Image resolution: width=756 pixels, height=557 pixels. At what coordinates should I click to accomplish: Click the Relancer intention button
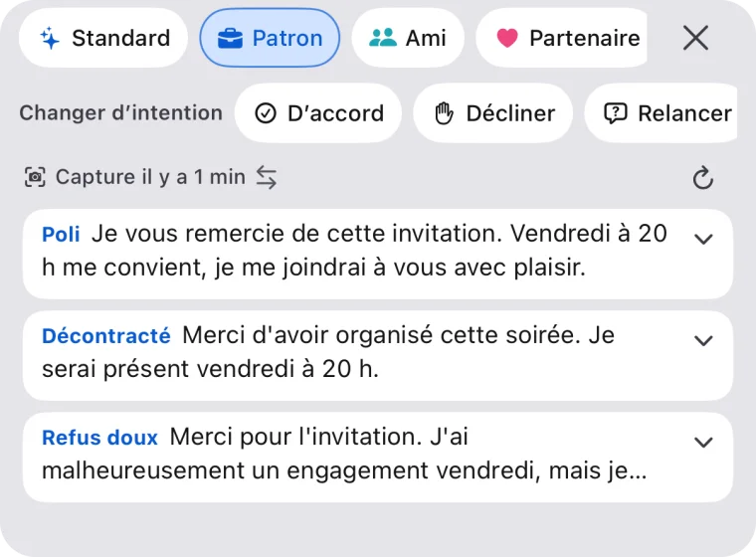pyautogui.click(x=661, y=113)
